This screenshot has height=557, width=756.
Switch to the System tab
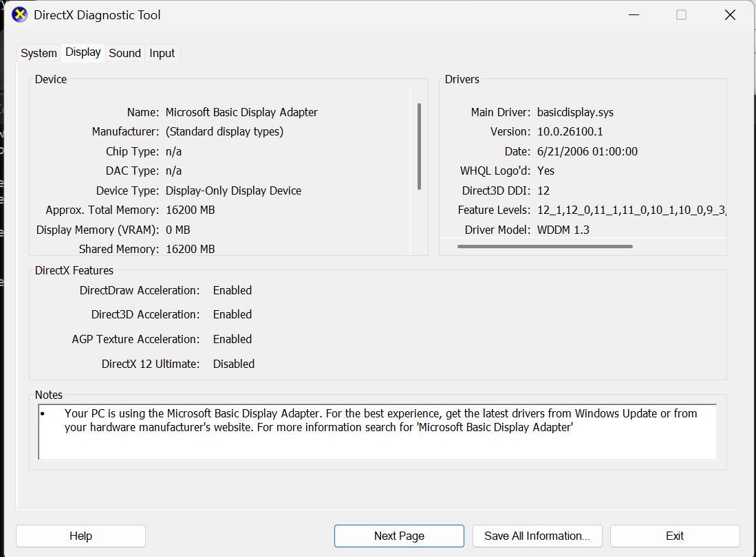pyautogui.click(x=39, y=53)
